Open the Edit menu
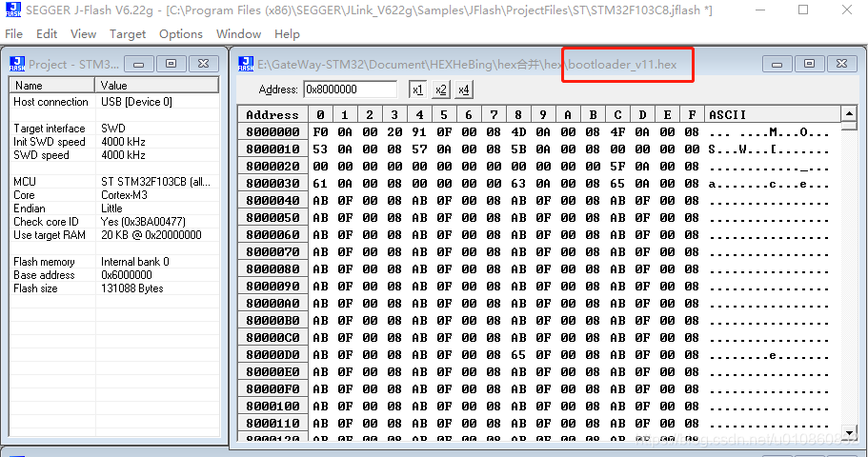The image size is (868, 457). coord(47,33)
